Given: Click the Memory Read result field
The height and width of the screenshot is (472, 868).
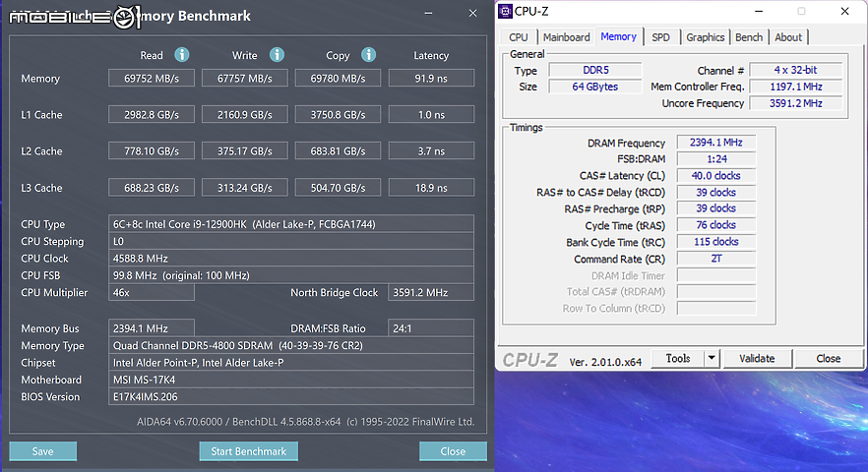Looking at the screenshot, I should click(x=152, y=78).
